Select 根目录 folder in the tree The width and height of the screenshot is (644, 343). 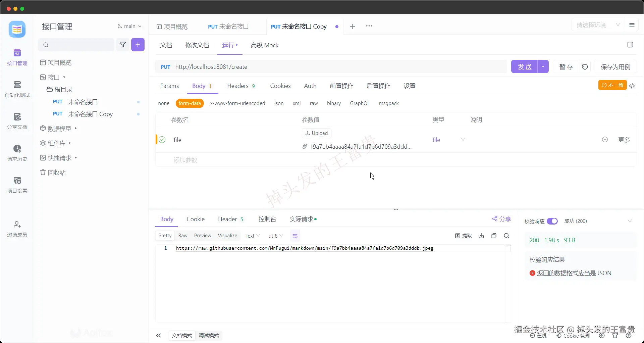(x=60, y=90)
